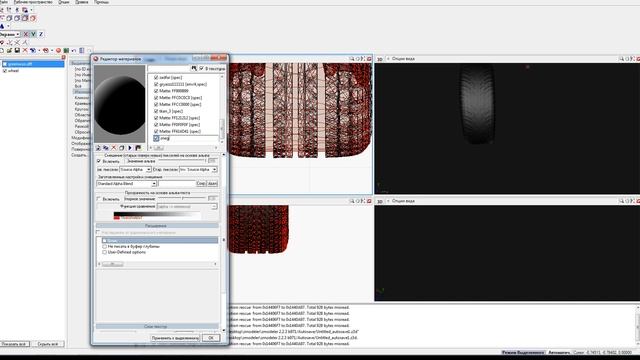Click the New file icon in main toolbar
This screenshot has height=360, width=640.
2,51
